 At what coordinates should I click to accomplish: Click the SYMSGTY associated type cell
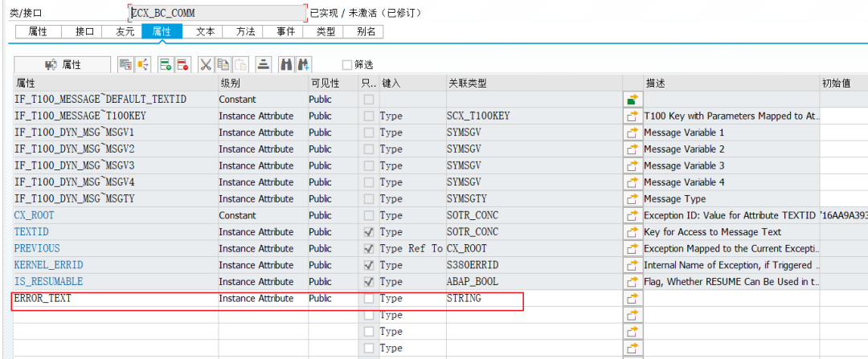[534, 199]
